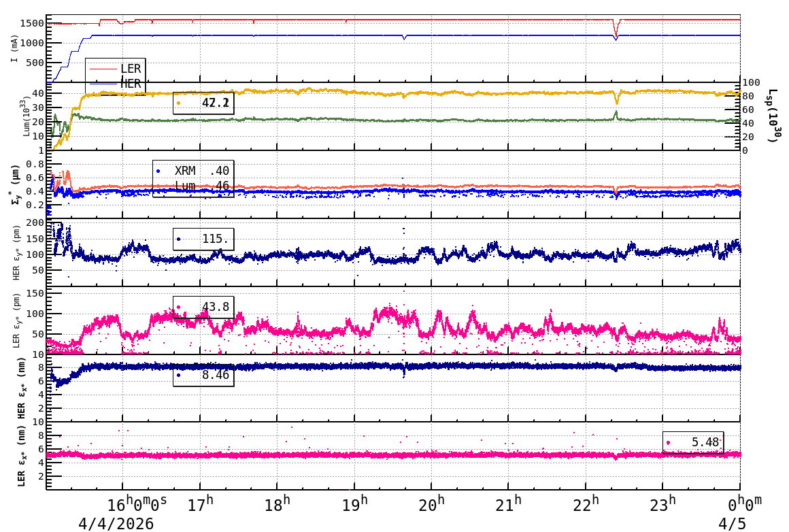Select the XRM .40 legend entry
The height and width of the screenshot is (532, 789).
193,171
